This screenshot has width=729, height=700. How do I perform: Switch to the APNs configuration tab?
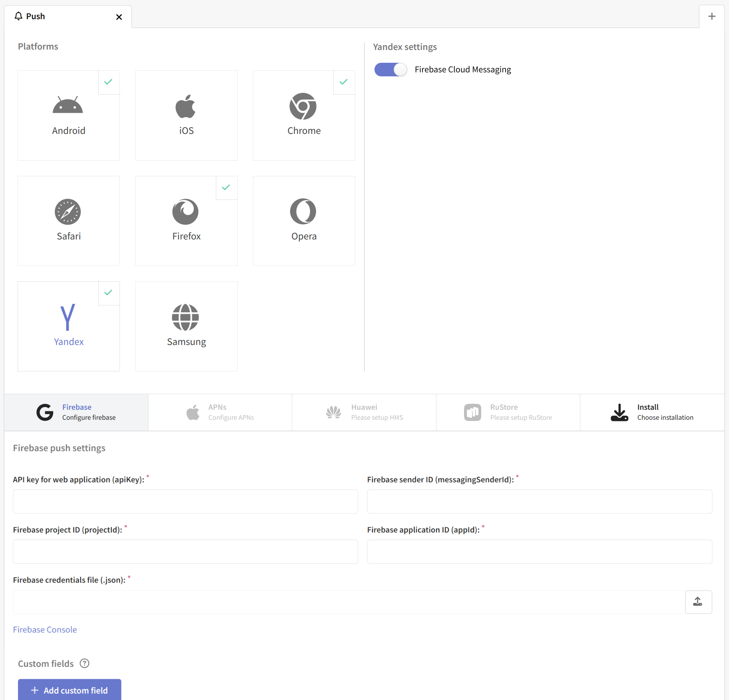pos(220,412)
